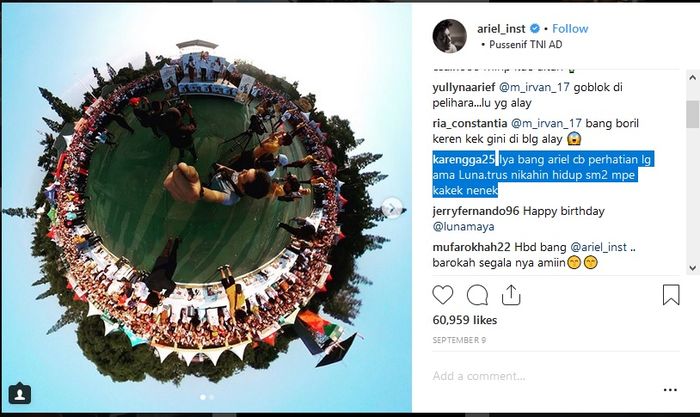Open the three-dot more options menu
The width and height of the screenshot is (700, 417).
670,390
